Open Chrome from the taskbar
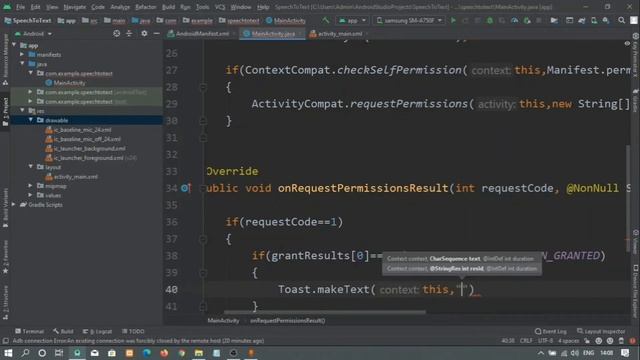The width and height of the screenshot is (640, 360). click(x=182, y=353)
